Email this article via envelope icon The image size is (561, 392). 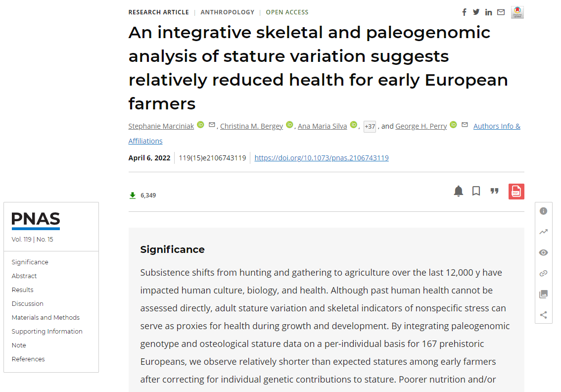coord(501,12)
